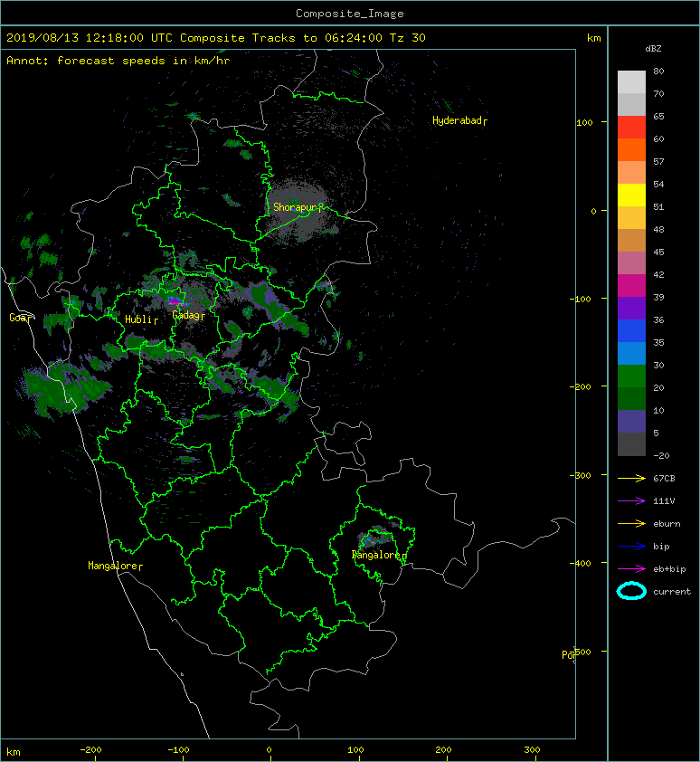Click the radar echo patch over Bangalore
Viewport: 700px width, 762px height.
(x=376, y=536)
